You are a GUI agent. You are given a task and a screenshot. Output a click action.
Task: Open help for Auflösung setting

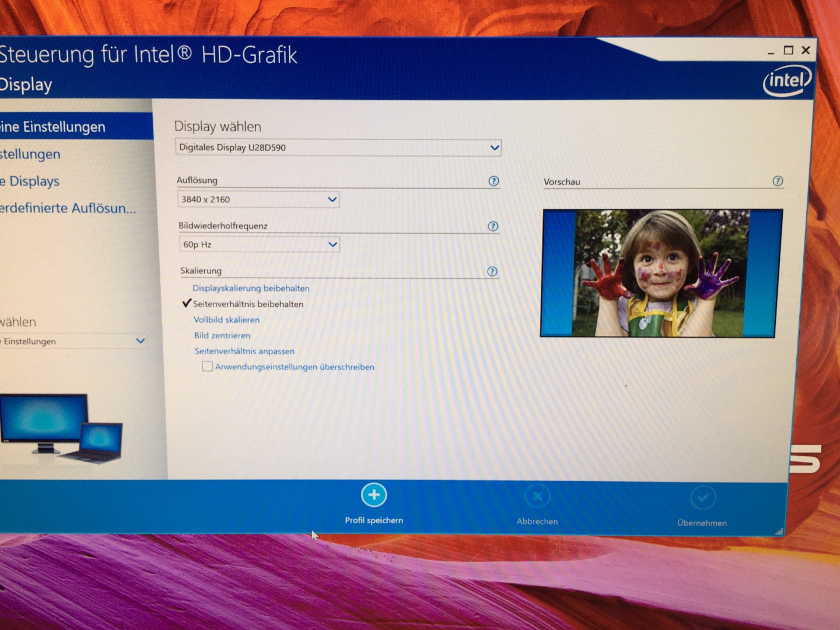pos(494,181)
